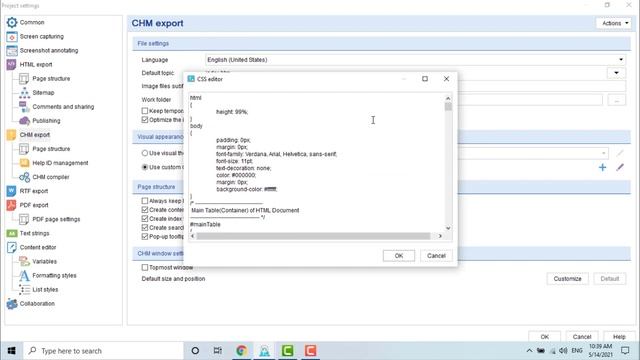Click the Windows Start button

click(x=12, y=351)
